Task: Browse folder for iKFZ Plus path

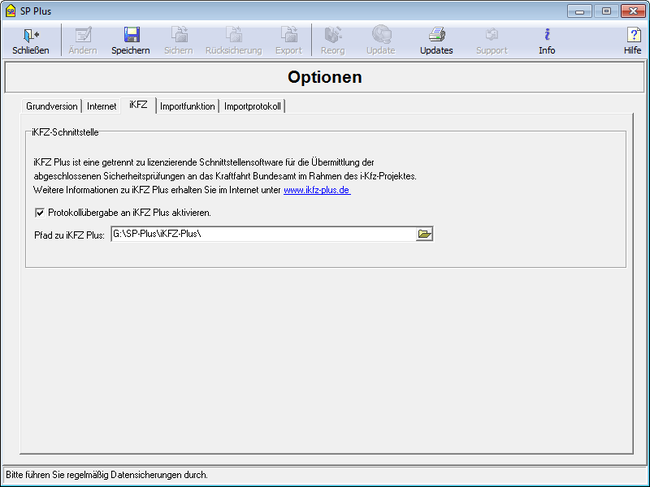Action: [424, 234]
